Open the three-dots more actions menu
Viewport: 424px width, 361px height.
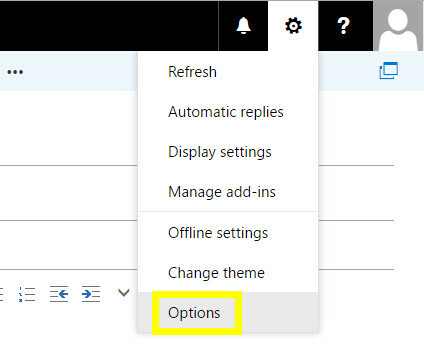15,72
